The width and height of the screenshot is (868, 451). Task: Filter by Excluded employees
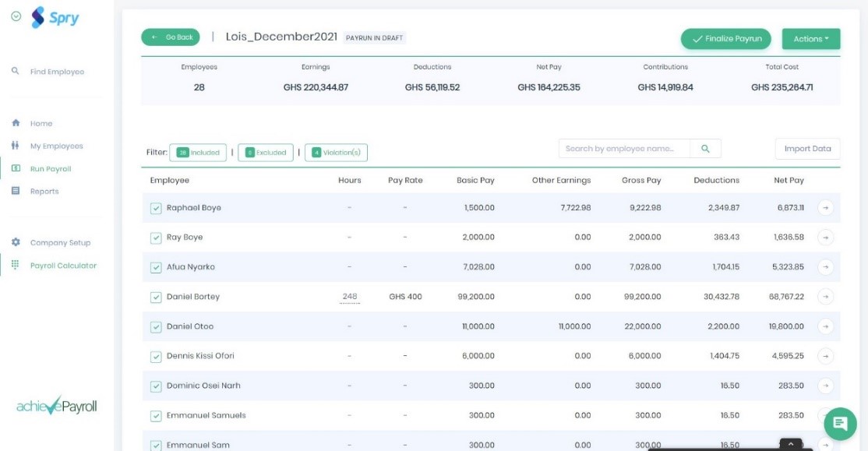pos(266,153)
